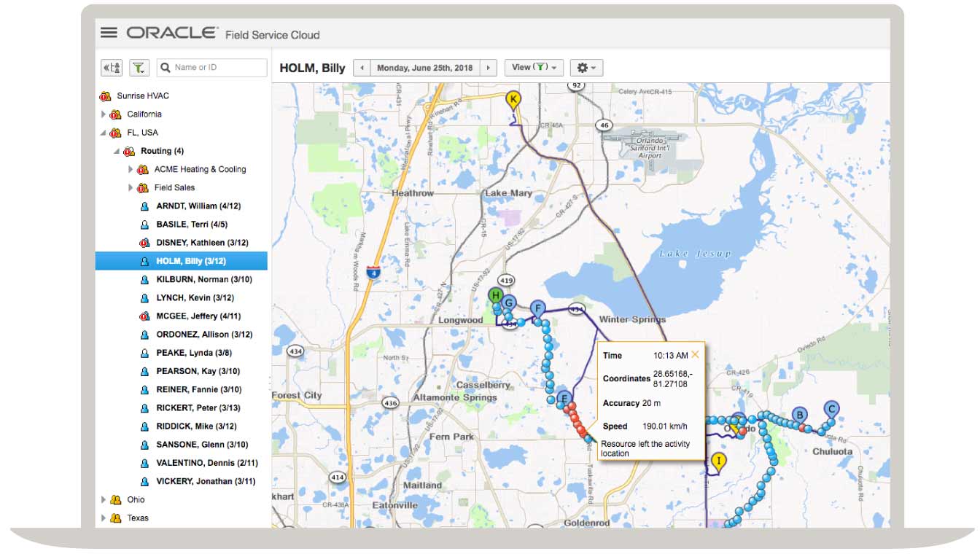The height and width of the screenshot is (554, 980).
Task: Select resource RIDDICK, Mike (3/12)
Action: click(x=195, y=426)
